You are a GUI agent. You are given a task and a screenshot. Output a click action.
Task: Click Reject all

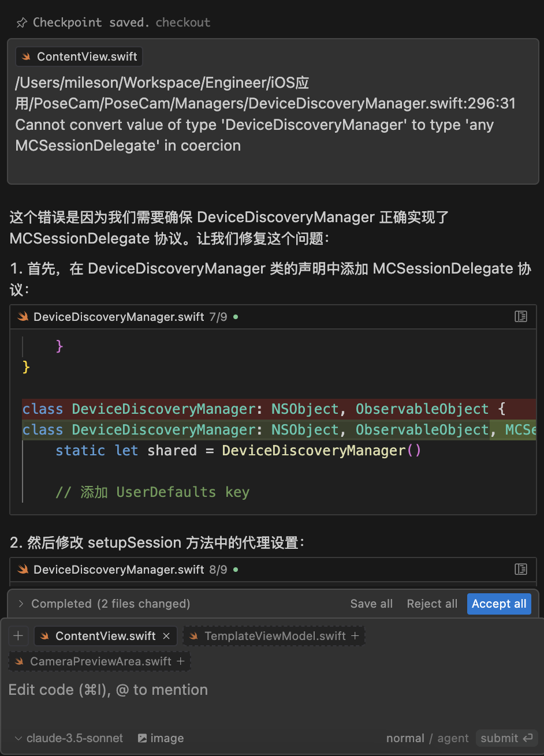[432, 604]
